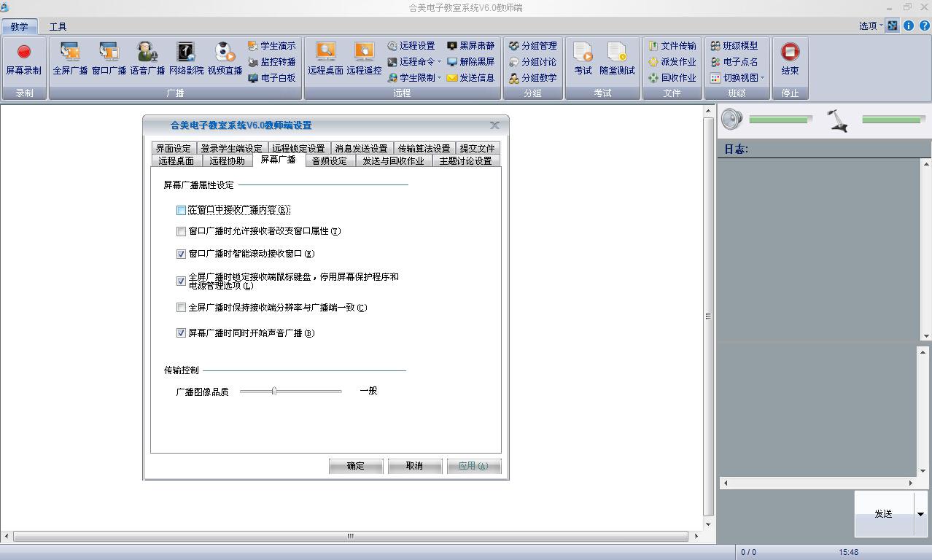Click the 考试 exam icon
Image resolution: width=932 pixels, height=560 pixels.
(x=583, y=52)
